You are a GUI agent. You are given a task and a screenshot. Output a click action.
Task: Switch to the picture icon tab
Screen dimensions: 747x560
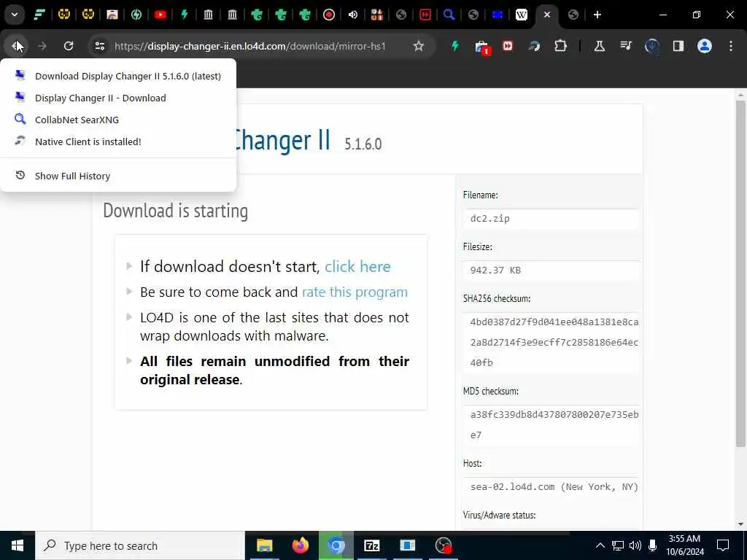112,15
